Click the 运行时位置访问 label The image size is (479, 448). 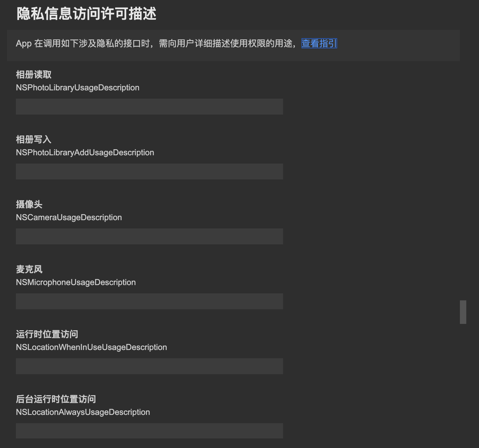(47, 334)
